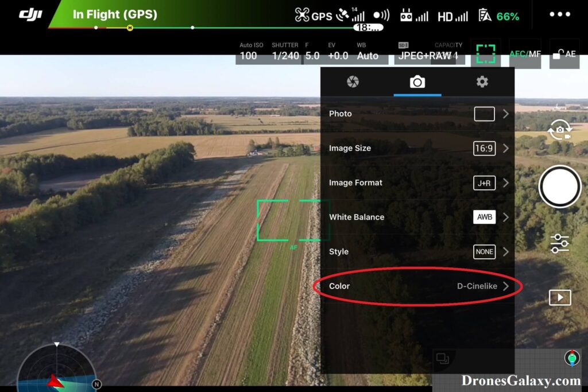The width and height of the screenshot is (588, 392).
Task: Tap the DJI logo icon
Action: point(31,14)
